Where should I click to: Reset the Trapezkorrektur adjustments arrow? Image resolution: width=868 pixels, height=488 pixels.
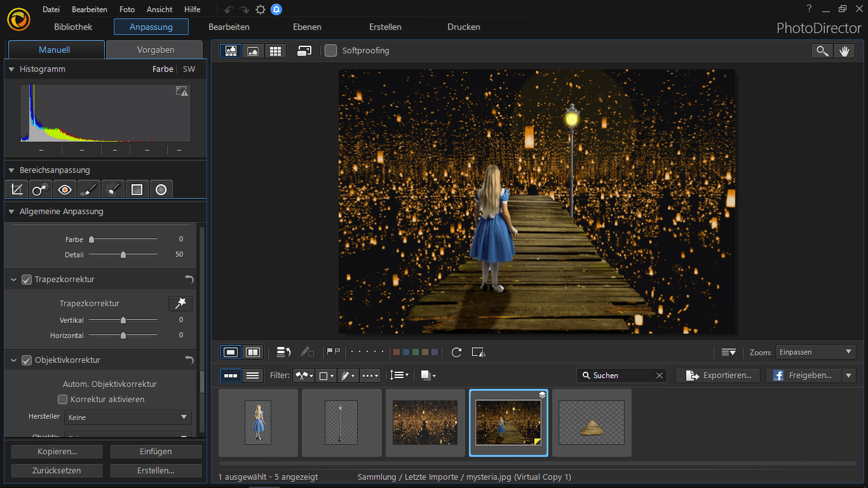(189, 280)
